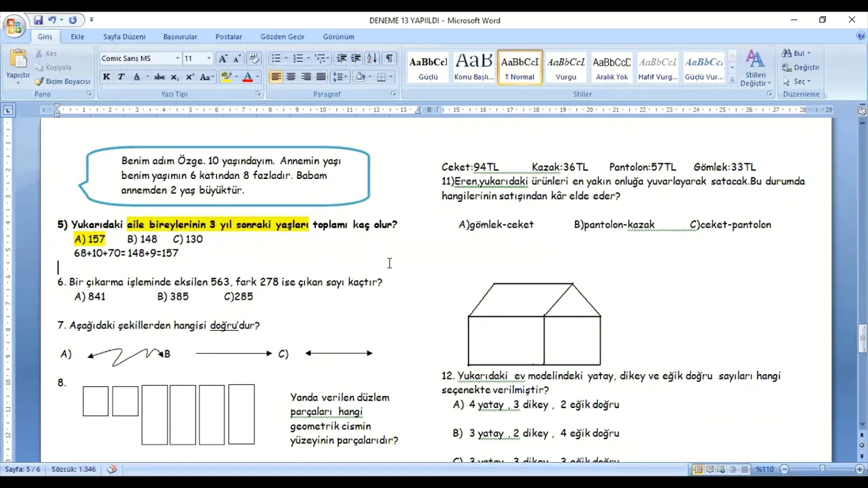
Task: Align text right
Action: tap(306, 77)
